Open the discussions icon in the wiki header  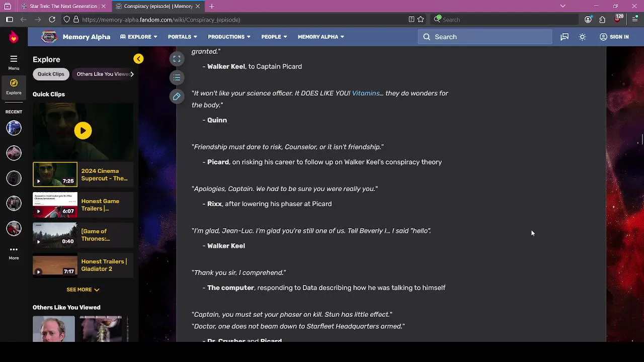pyautogui.click(x=565, y=37)
